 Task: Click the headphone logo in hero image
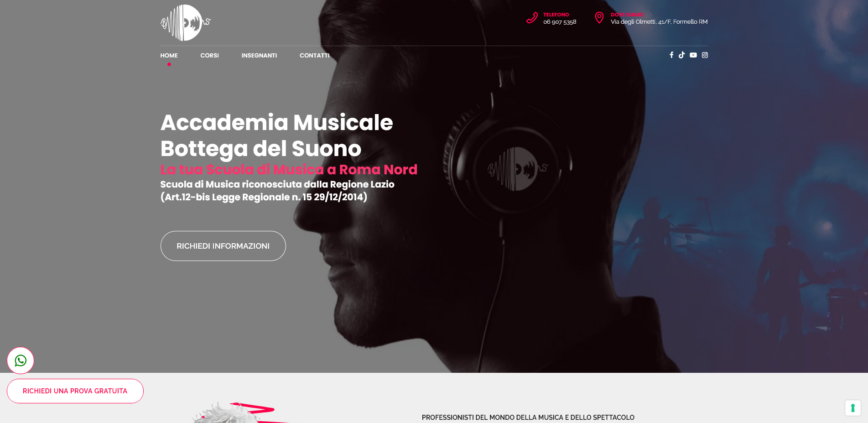click(x=518, y=169)
